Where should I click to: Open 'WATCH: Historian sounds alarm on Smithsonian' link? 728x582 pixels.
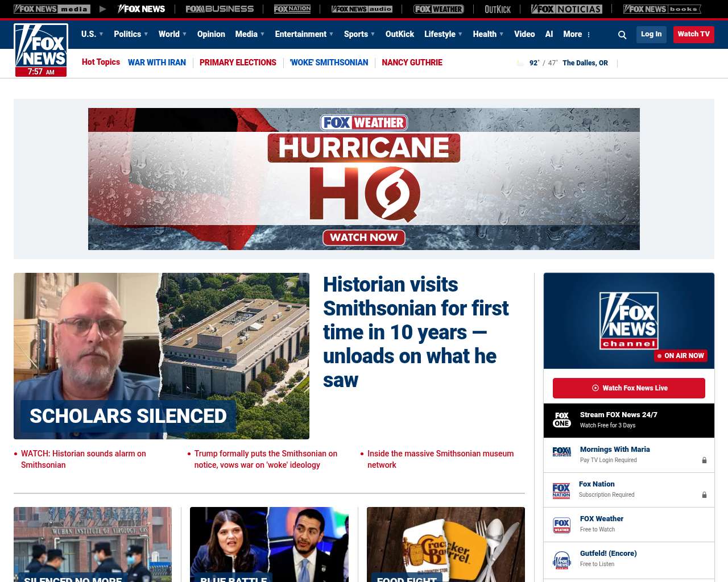[x=84, y=459]
